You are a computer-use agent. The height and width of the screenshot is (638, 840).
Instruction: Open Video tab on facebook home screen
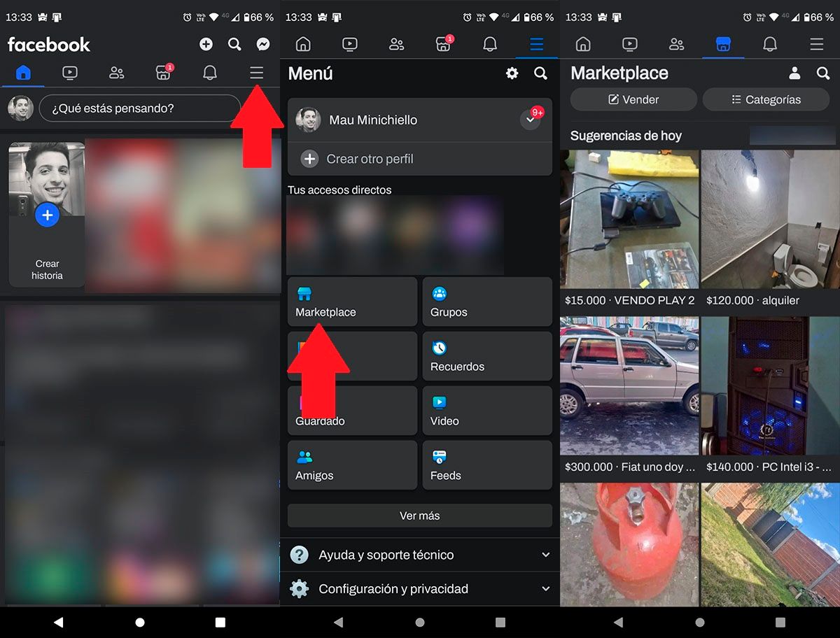click(70, 73)
